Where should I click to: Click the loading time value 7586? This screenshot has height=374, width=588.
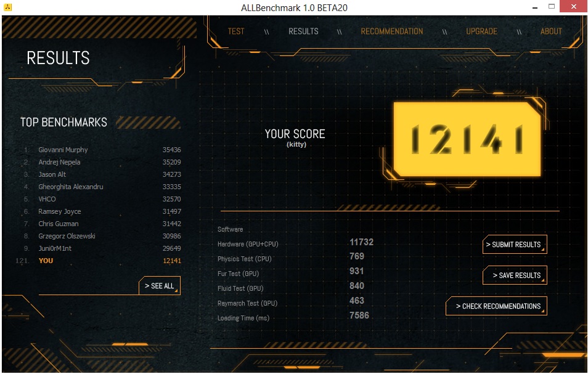359,315
